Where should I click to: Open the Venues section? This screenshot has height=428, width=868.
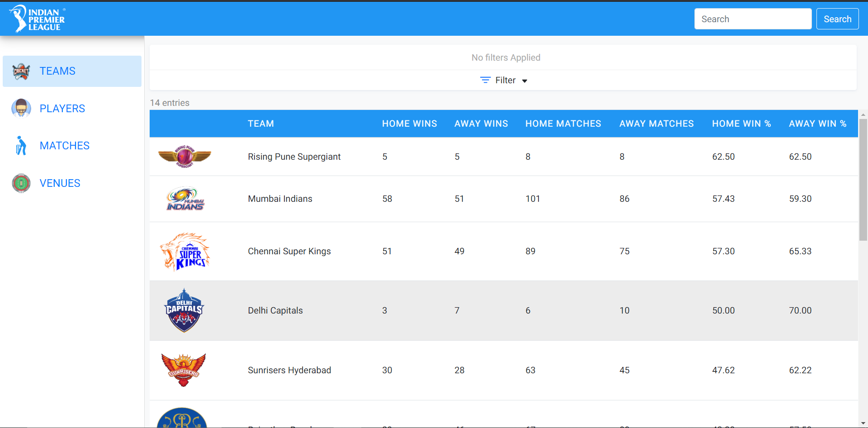point(72,183)
